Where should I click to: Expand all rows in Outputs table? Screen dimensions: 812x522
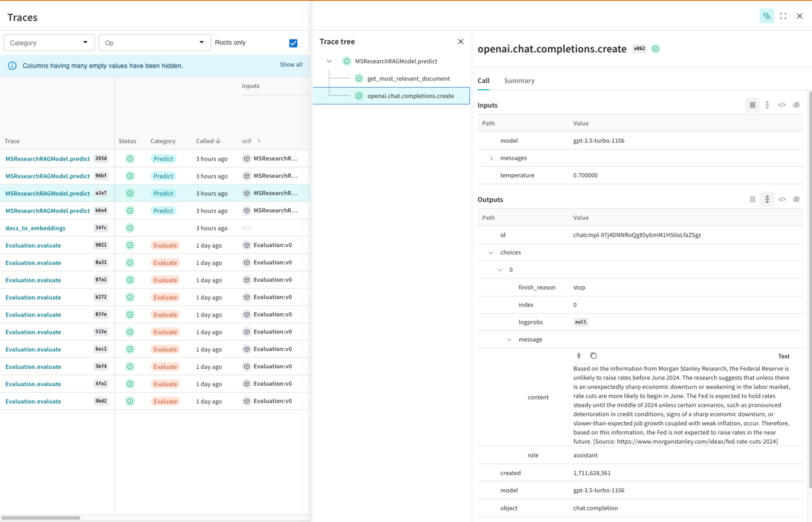(x=767, y=200)
